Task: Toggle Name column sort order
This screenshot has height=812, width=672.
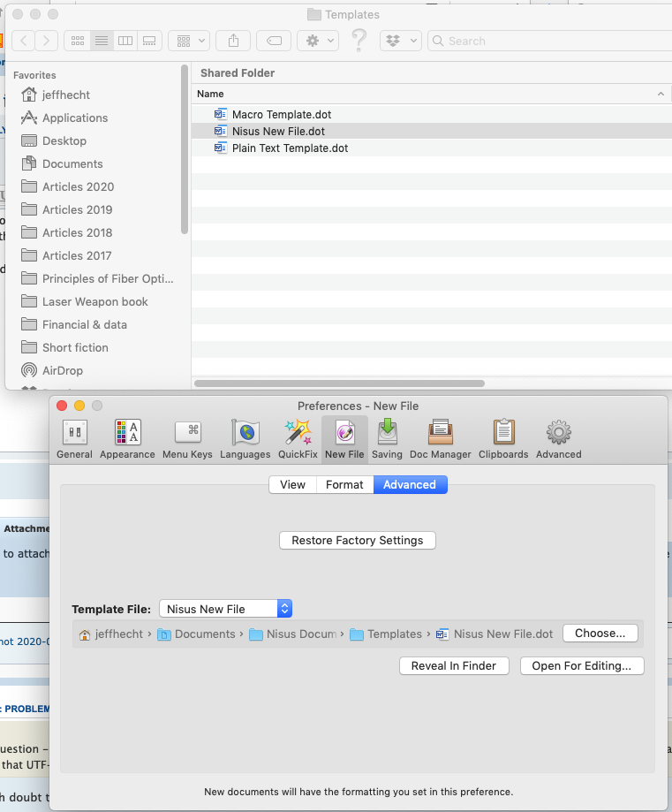Action: [661, 94]
